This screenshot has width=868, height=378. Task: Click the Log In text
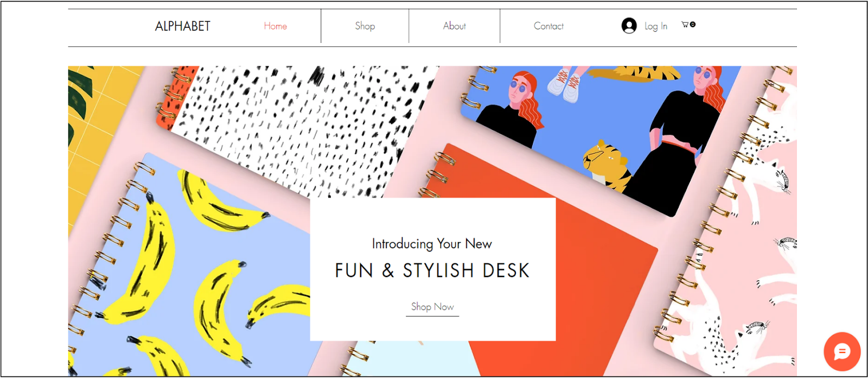[x=656, y=26]
